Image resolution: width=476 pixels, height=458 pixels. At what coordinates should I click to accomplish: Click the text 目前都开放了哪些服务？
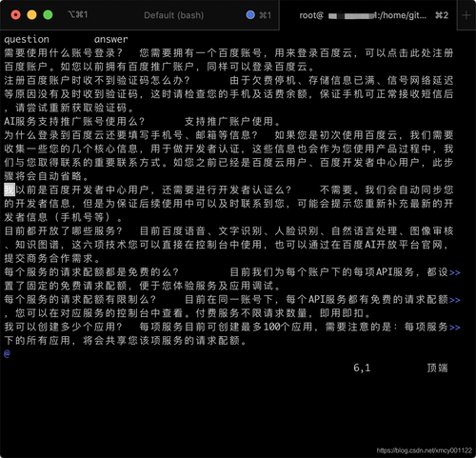[63, 231]
